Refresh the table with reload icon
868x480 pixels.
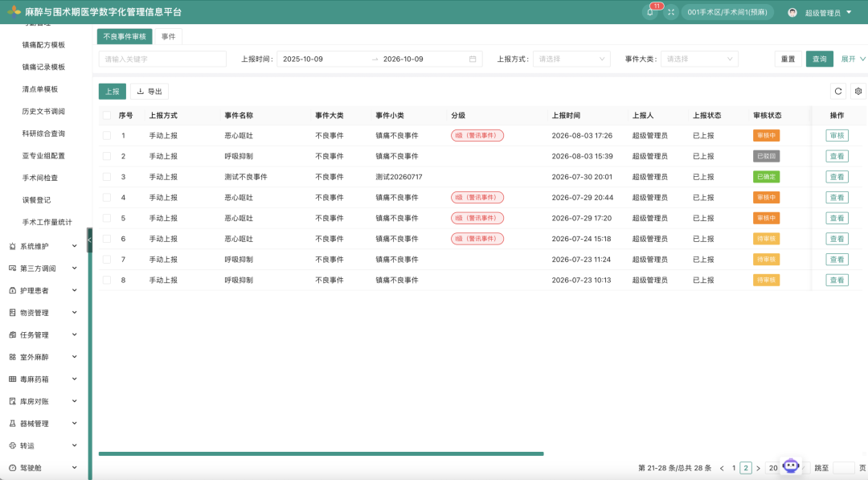coord(838,92)
